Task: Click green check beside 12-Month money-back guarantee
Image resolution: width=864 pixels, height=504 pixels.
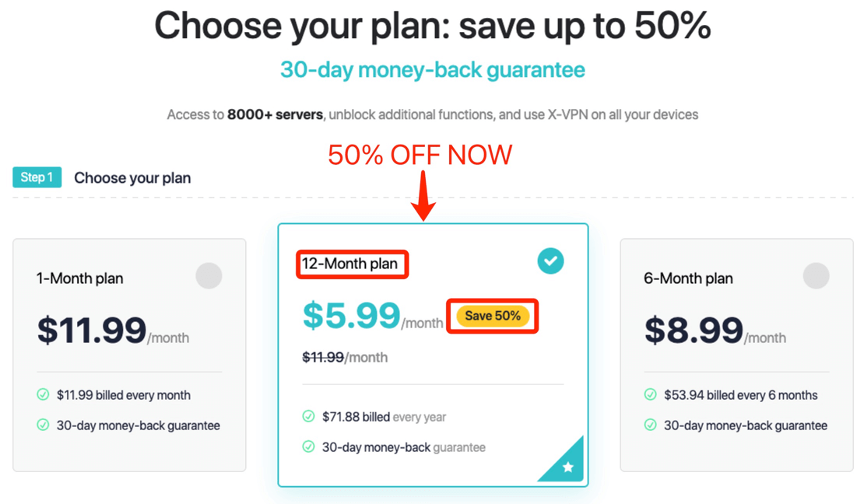Action: pos(308,446)
